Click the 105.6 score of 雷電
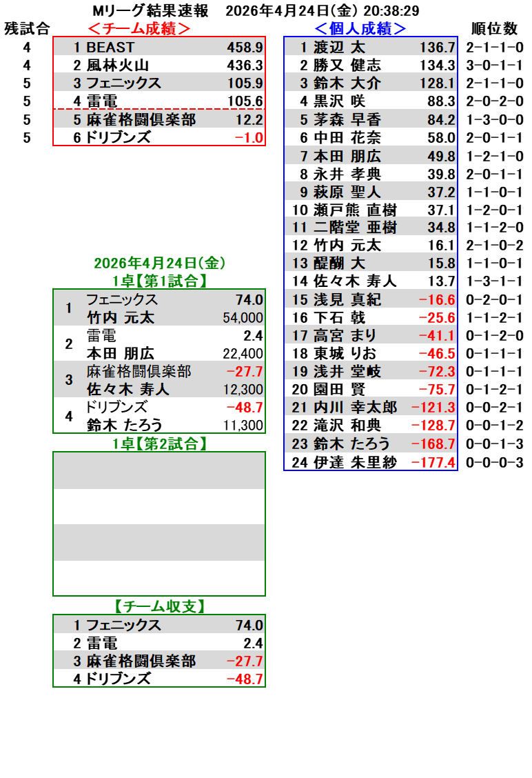Viewport: 532px width, 778px height. pyautogui.click(x=245, y=101)
